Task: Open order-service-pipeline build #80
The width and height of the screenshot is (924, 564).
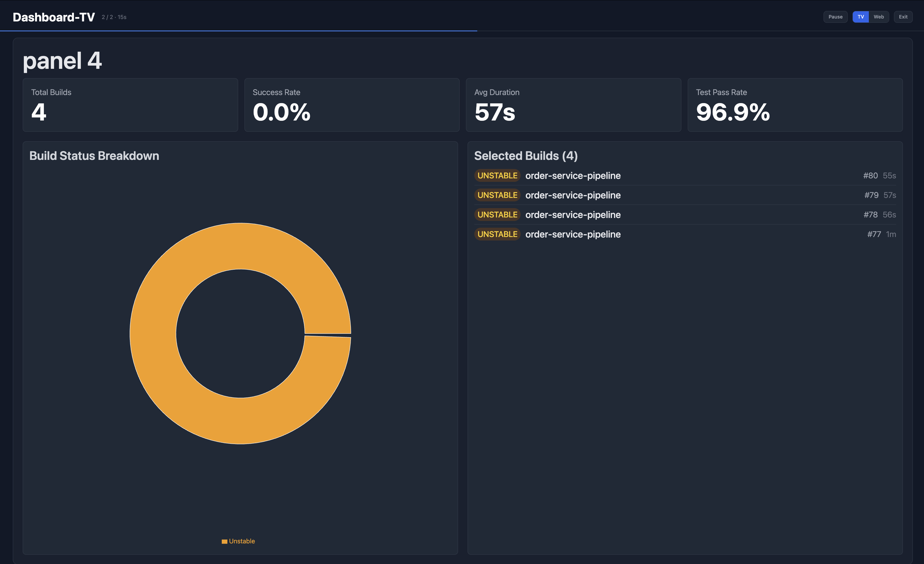Action: [573, 175]
